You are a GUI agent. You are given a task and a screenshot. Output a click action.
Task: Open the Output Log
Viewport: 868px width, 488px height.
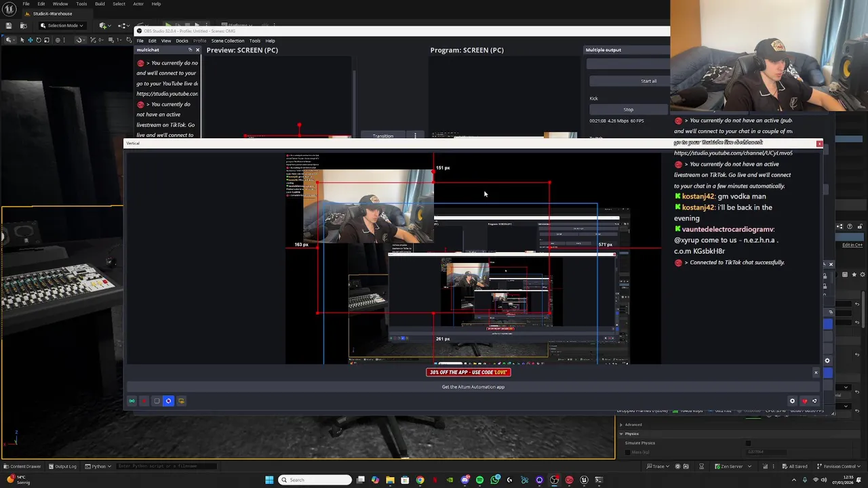click(x=62, y=466)
